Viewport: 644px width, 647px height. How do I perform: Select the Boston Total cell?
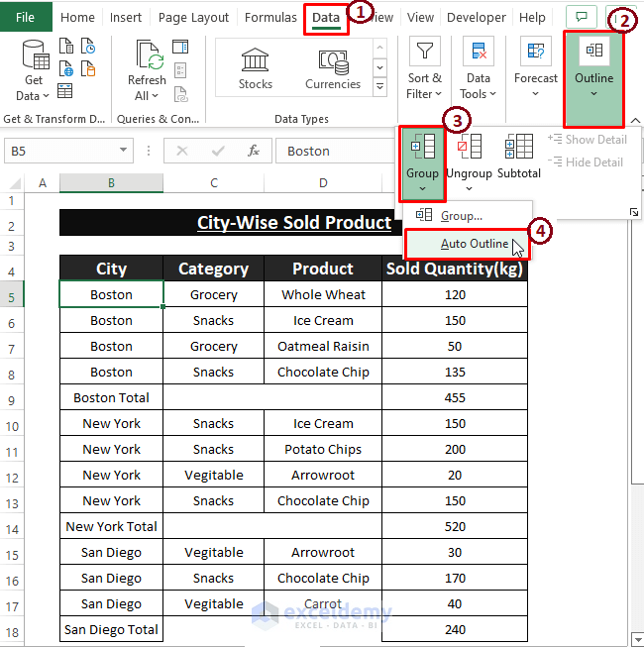coord(111,397)
